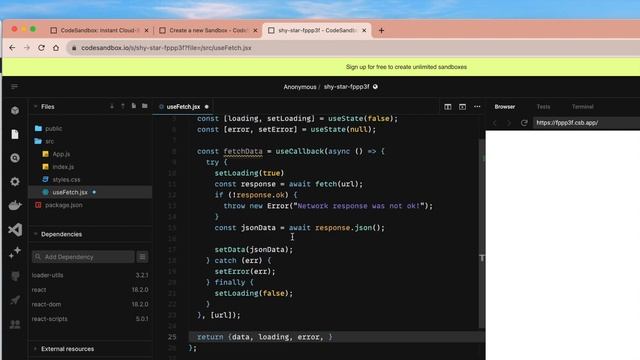Go back in the preview browser pane

click(495, 122)
